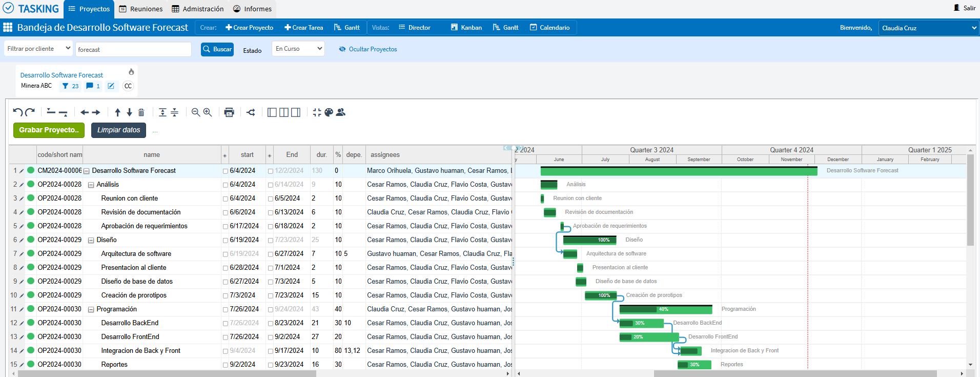The image size is (980, 377).
Task: Print the Gantt chart
Action: tap(229, 112)
